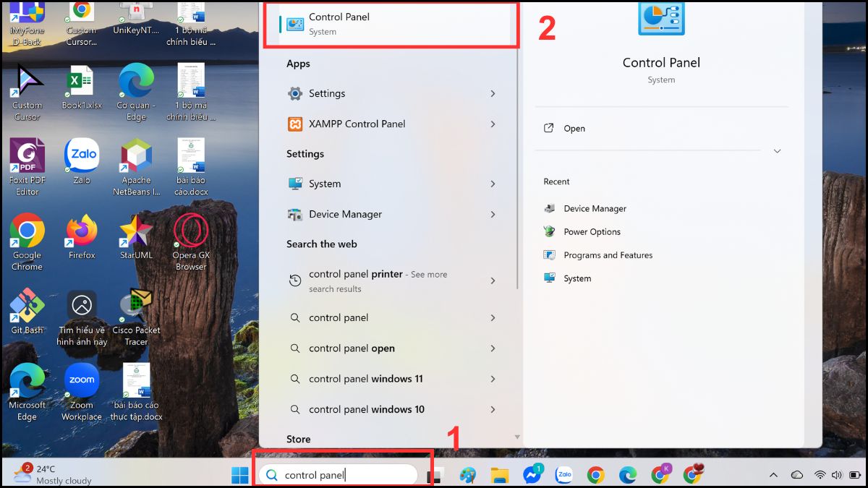Open Cisco Packet Tracer desktop shortcut
The width and height of the screenshot is (868, 488).
coord(136,317)
